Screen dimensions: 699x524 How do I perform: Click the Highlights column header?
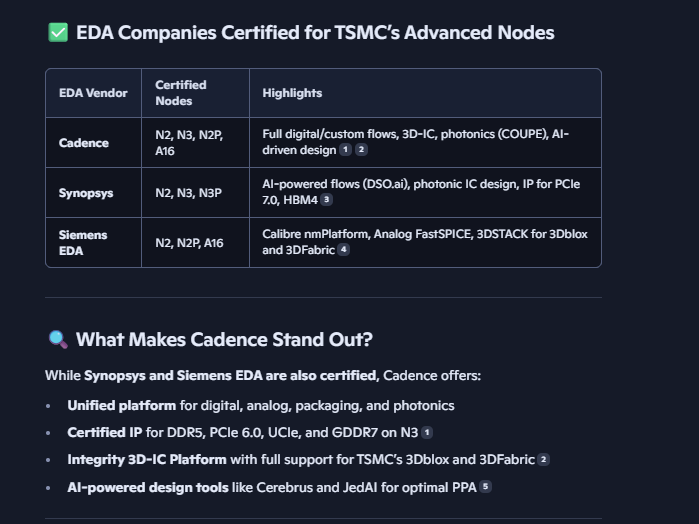click(292, 93)
